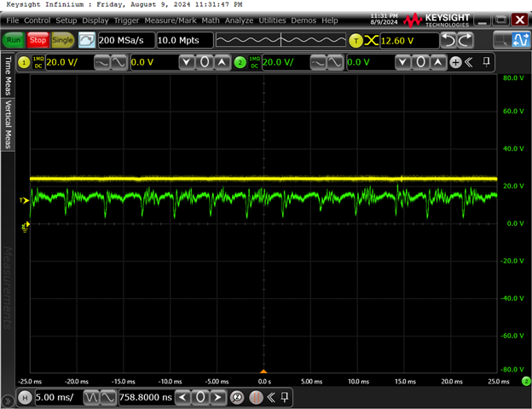Click the yellow ground reference marker
The width and height of the screenshot is (532, 409).
26,227
